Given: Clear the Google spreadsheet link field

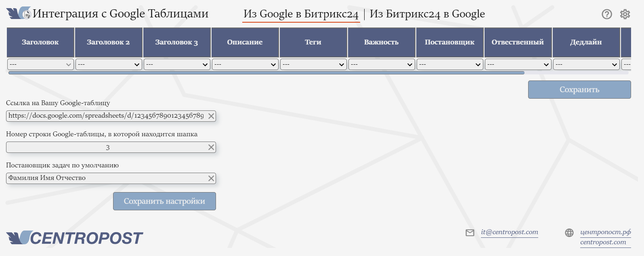Looking at the screenshot, I should [211, 116].
